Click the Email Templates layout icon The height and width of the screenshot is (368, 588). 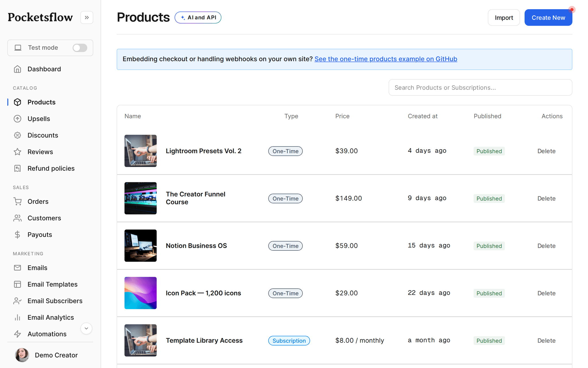[18, 284]
